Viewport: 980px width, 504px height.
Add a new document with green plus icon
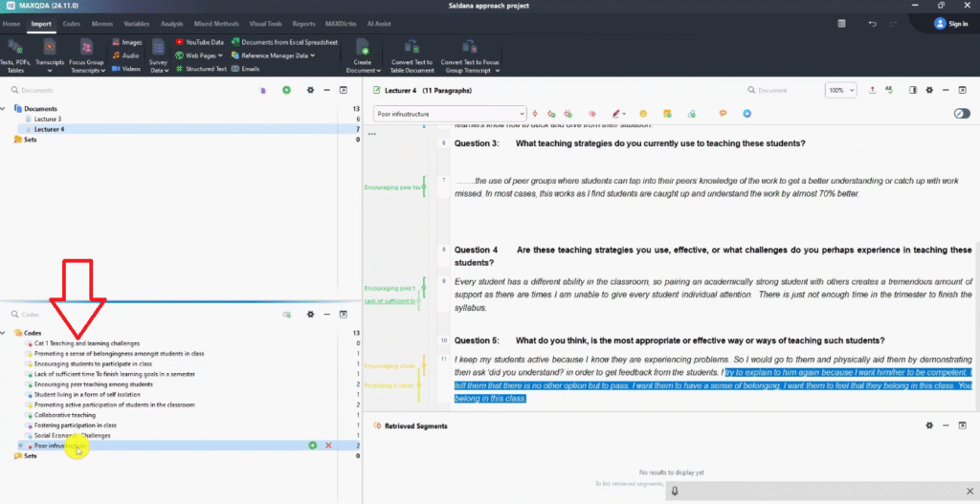(286, 90)
